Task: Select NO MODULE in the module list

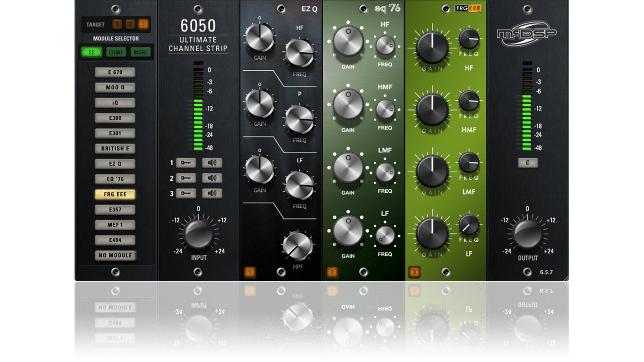Action: click(115, 255)
